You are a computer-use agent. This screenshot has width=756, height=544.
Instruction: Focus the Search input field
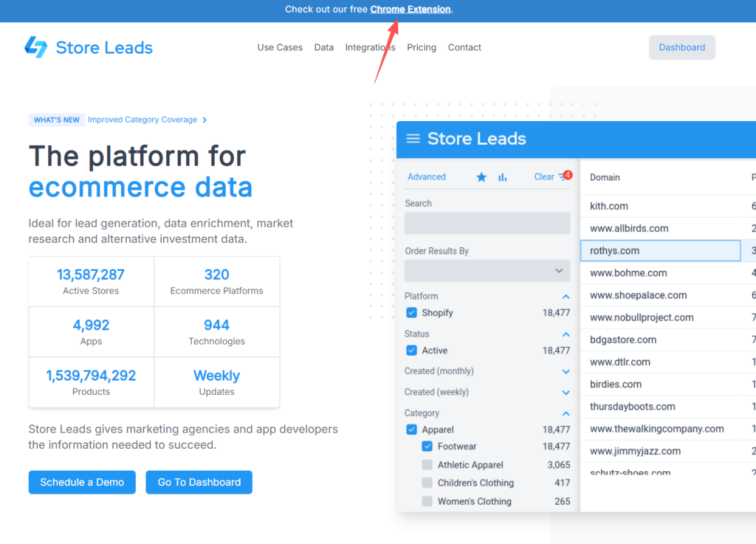point(487,223)
